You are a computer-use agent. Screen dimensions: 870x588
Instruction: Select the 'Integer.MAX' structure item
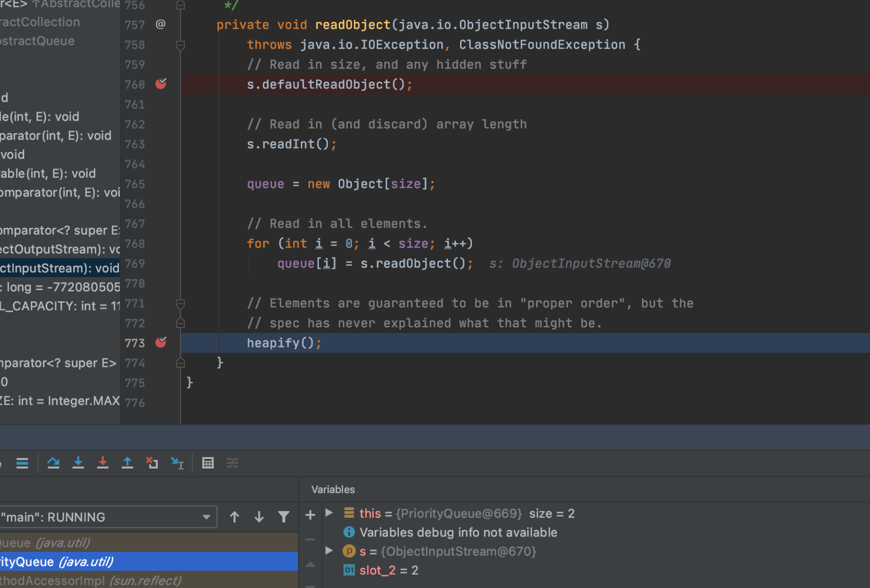(x=60, y=401)
